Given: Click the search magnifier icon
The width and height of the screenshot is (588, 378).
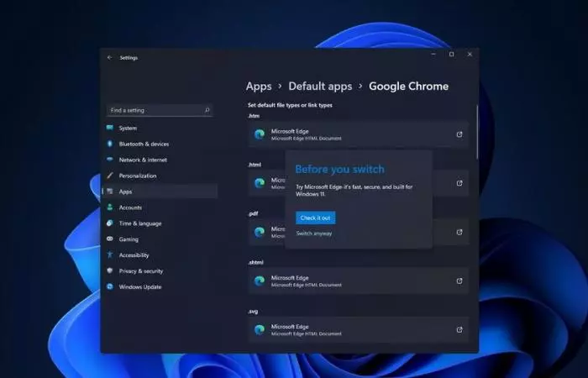Looking at the screenshot, I should coord(207,110).
